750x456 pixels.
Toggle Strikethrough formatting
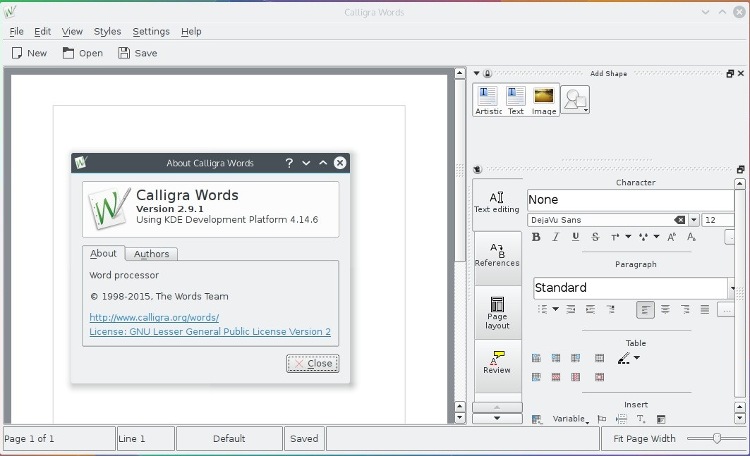595,237
